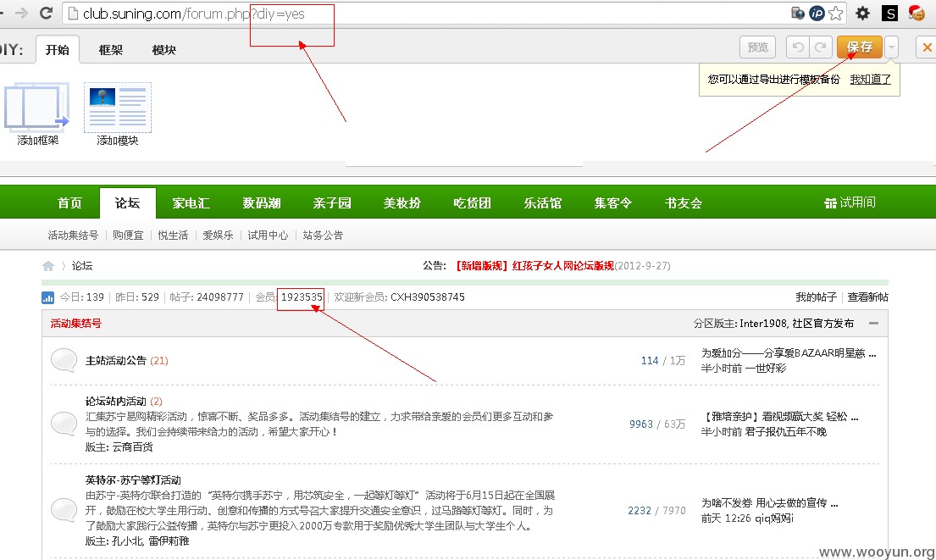Click the black S extension icon

point(889,14)
